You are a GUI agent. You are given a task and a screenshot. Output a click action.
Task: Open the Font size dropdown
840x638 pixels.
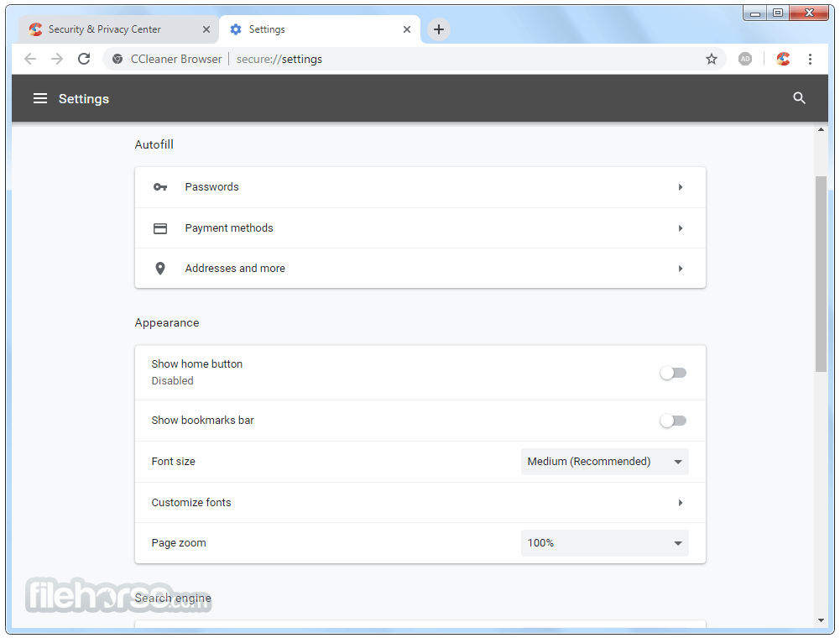tap(605, 462)
